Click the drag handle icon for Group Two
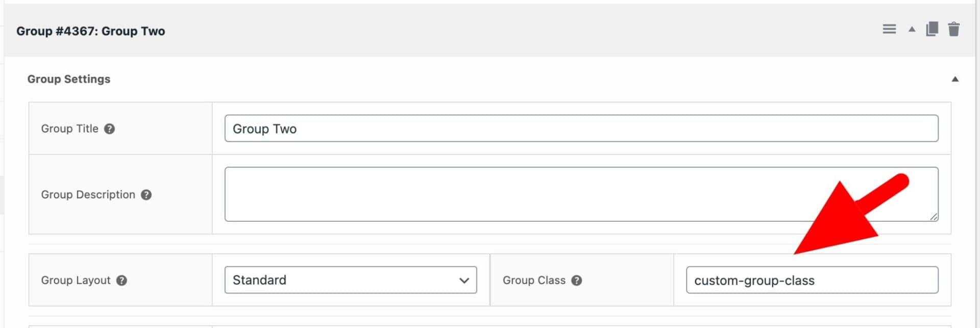 (889, 29)
